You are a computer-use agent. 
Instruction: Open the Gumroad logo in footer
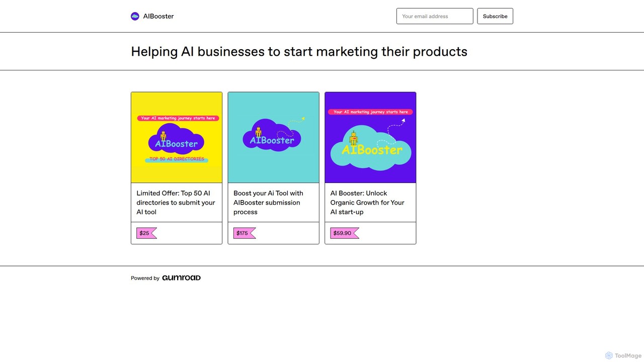[181, 278]
